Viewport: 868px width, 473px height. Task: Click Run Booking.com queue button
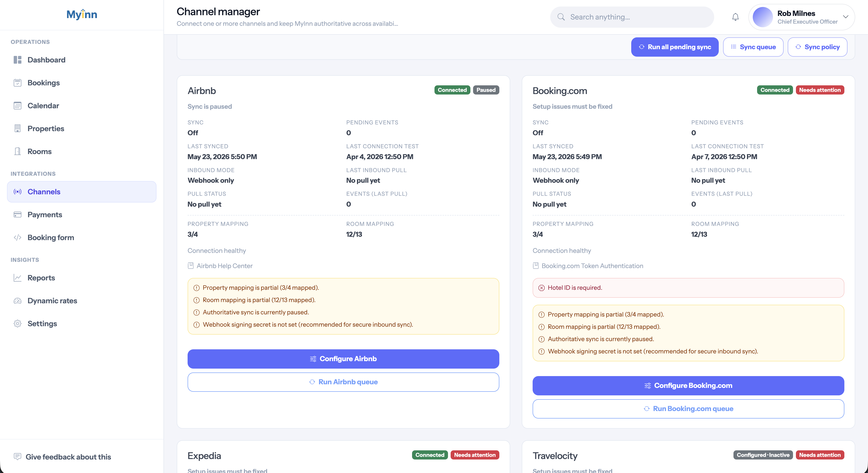pyautogui.click(x=688, y=409)
